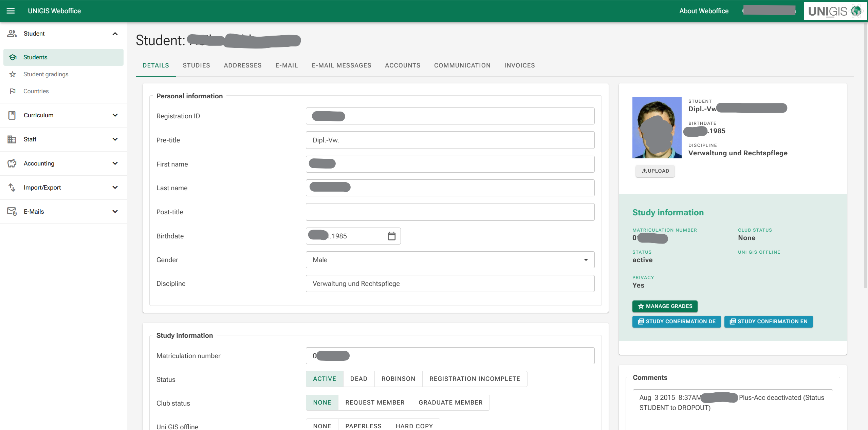Click the Student group people icon

point(12,34)
